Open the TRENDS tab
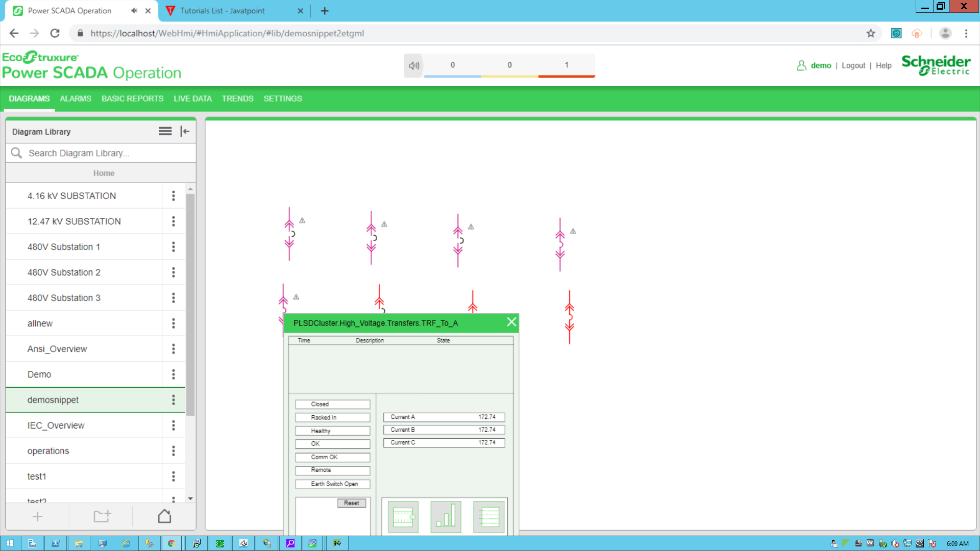The image size is (980, 551). pyautogui.click(x=237, y=98)
